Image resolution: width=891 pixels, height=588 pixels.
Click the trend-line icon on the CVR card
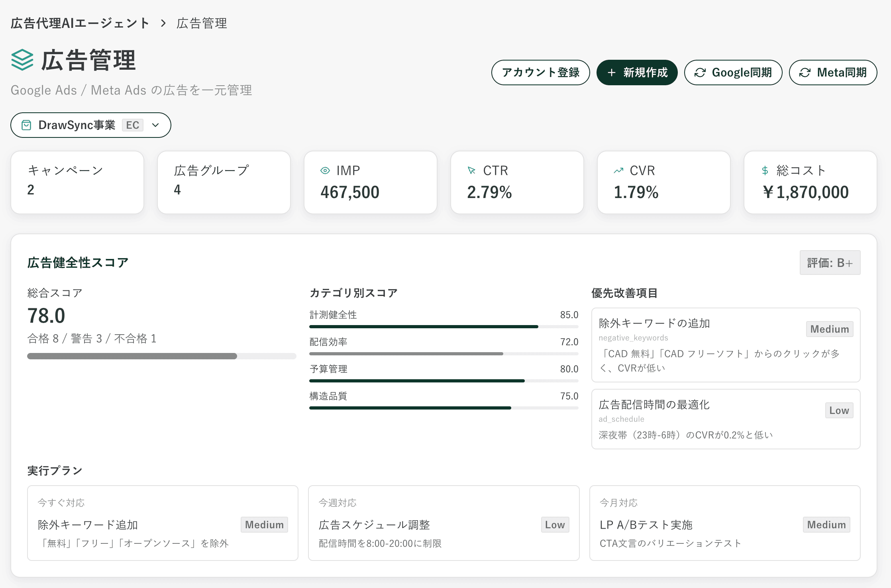click(618, 170)
